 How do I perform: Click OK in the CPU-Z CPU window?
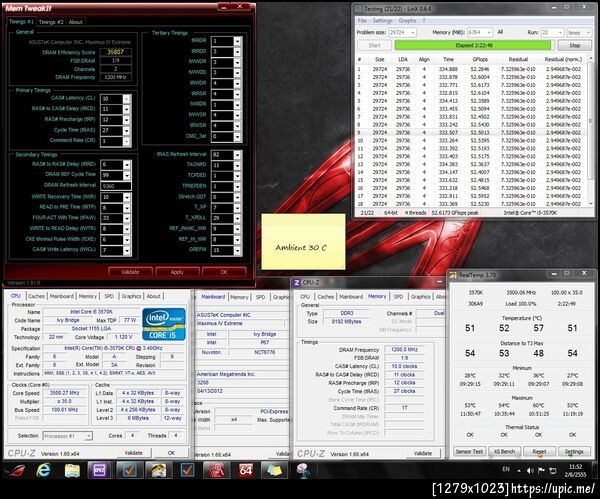pos(171,453)
